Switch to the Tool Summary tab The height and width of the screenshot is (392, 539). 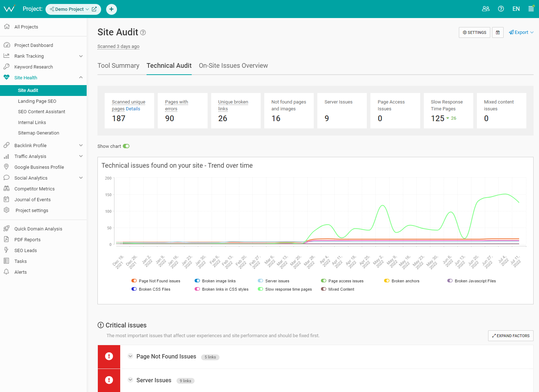[118, 66]
